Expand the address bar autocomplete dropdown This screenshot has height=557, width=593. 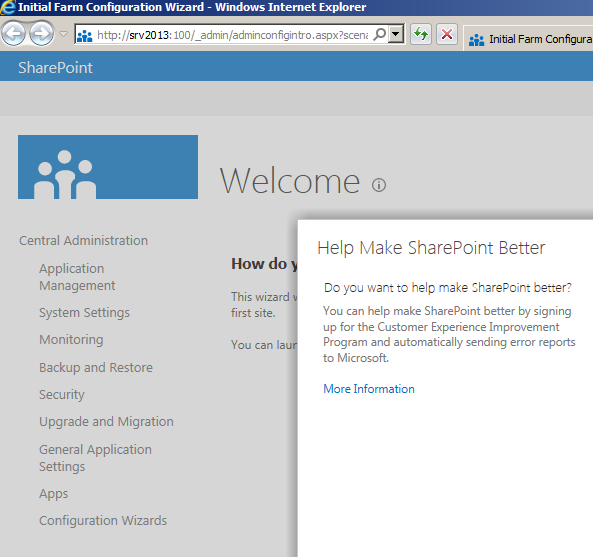coord(396,35)
